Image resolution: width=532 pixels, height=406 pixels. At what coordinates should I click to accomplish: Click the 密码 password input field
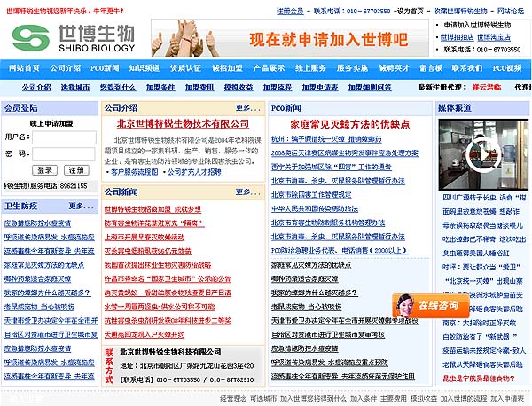tap(64, 153)
